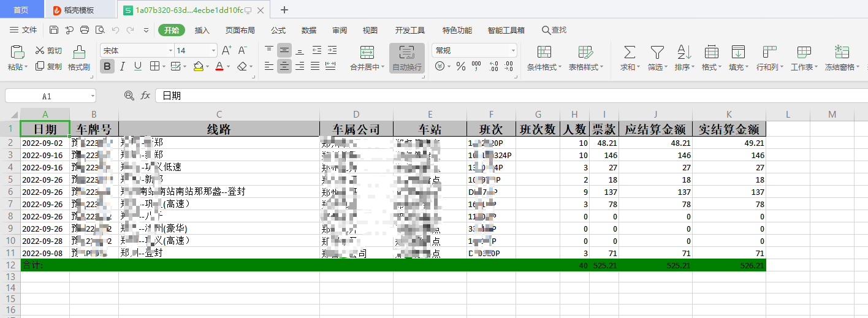Select column header C

pyautogui.click(x=219, y=115)
